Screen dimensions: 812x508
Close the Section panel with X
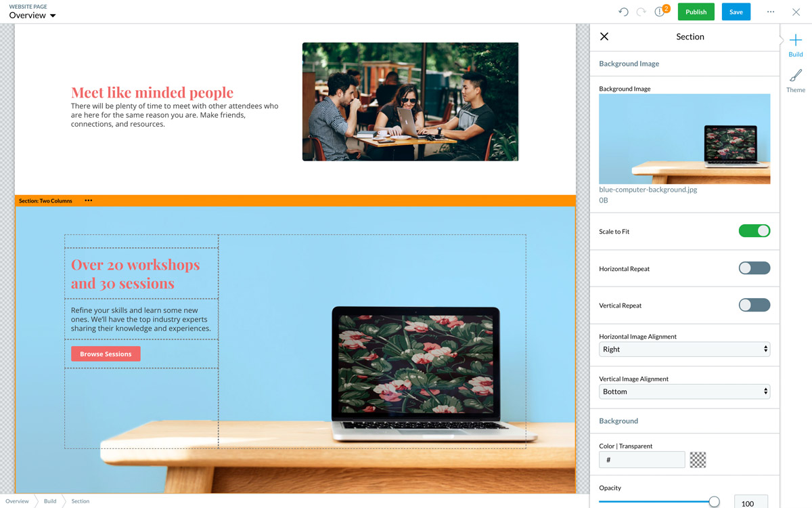[x=604, y=37]
